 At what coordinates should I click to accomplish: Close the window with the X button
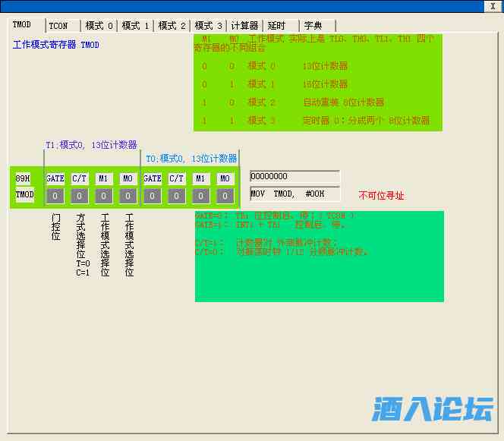click(x=493, y=6)
